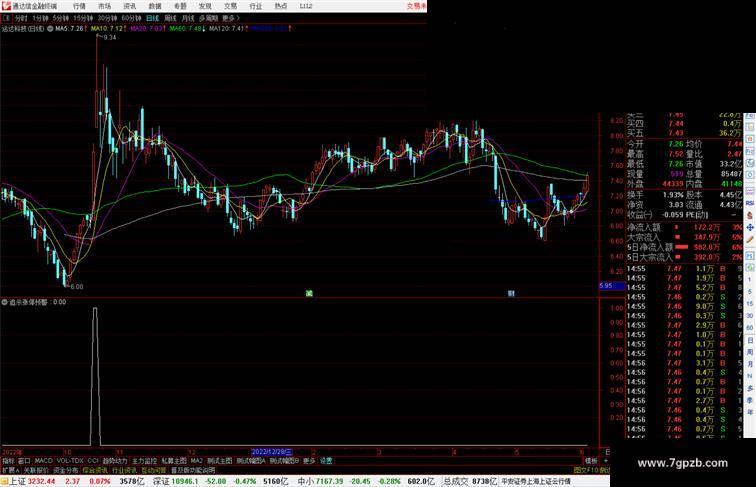Image resolution: width=756 pixels, height=487 pixels.
Task: Select the pencil drawing tool sidebar icon
Action: click(x=750, y=240)
